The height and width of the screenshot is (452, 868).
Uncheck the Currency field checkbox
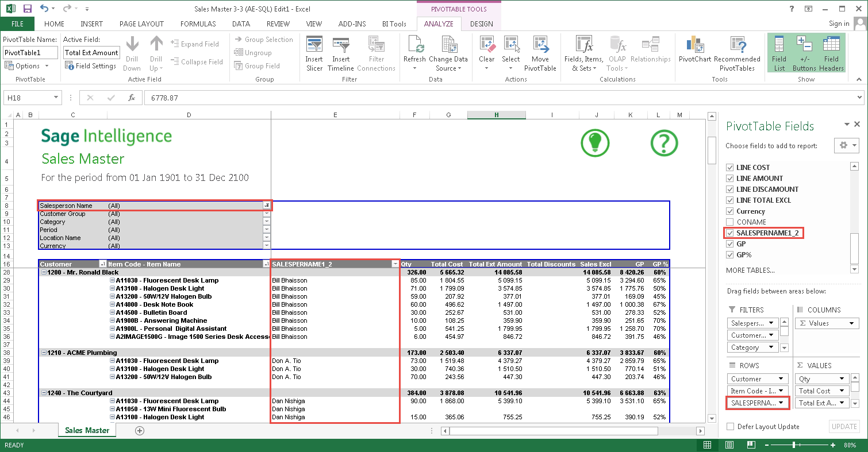coord(730,211)
